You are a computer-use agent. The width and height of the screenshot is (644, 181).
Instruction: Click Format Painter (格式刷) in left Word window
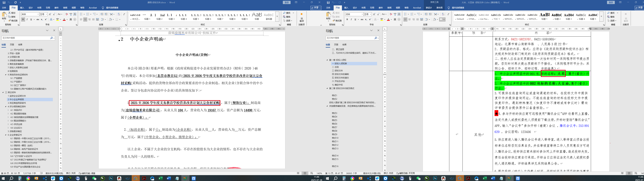(13, 21)
